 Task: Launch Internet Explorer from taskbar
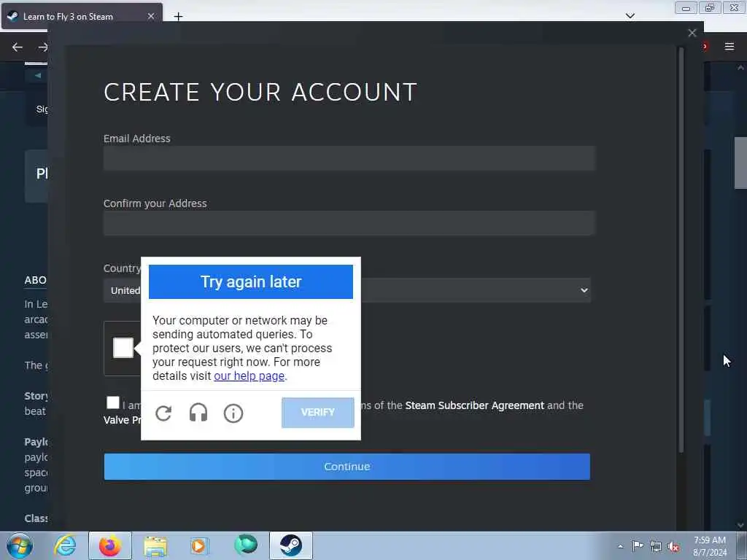(x=65, y=545)
